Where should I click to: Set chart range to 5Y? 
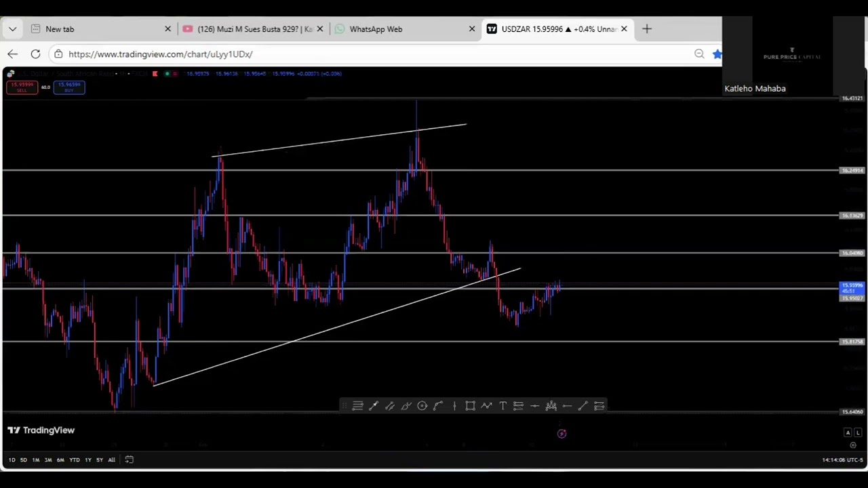[100, 460]
